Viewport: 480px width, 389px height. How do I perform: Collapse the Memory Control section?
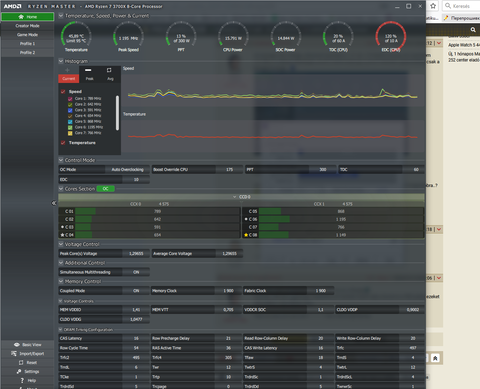61,281
